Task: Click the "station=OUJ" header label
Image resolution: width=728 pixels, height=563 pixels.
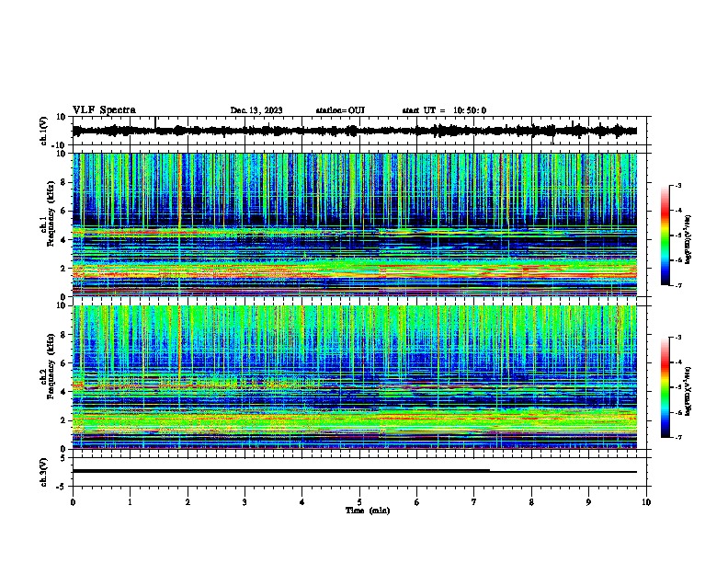Action: tap(340, 110)
